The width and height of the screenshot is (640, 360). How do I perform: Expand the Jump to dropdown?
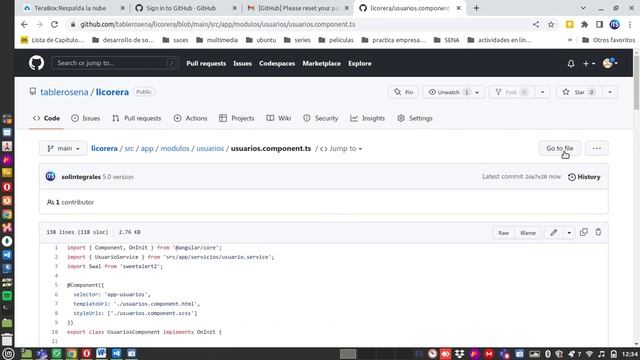(x=341, y=149)
